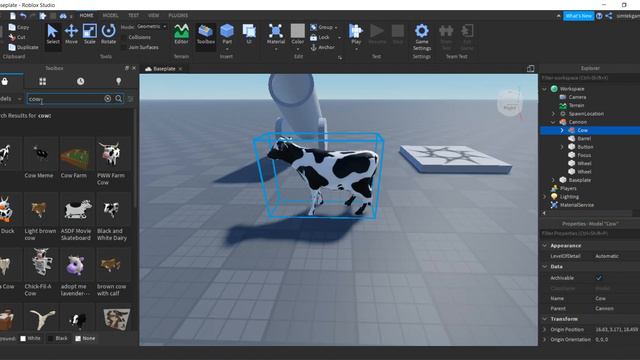
Task: Activate the Scale tool
Action: [x=89, y=35]
